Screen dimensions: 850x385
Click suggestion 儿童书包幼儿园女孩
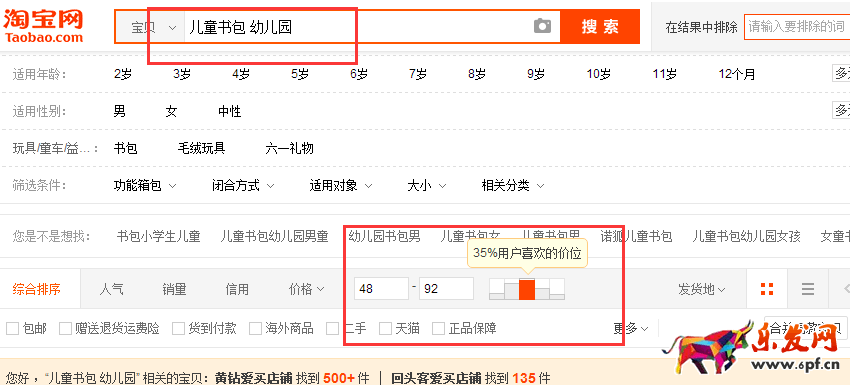point(746,236)
